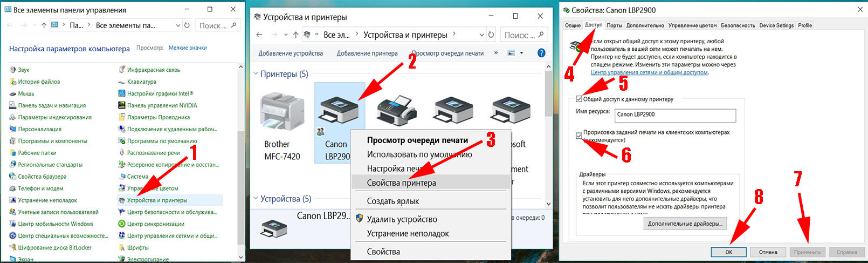Click refresh icon in Devices and Printers window

click(491, 35)
